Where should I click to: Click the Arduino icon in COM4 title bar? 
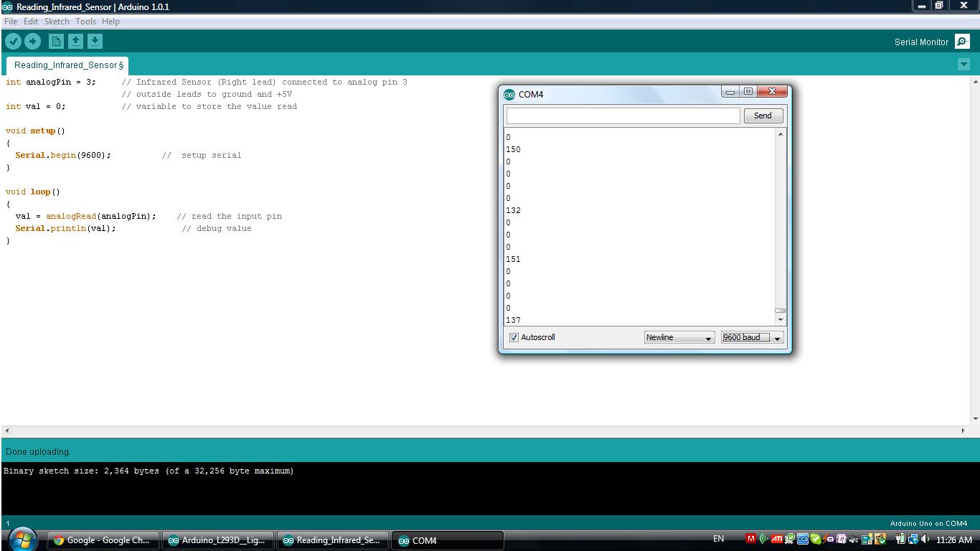coord(509,94)
